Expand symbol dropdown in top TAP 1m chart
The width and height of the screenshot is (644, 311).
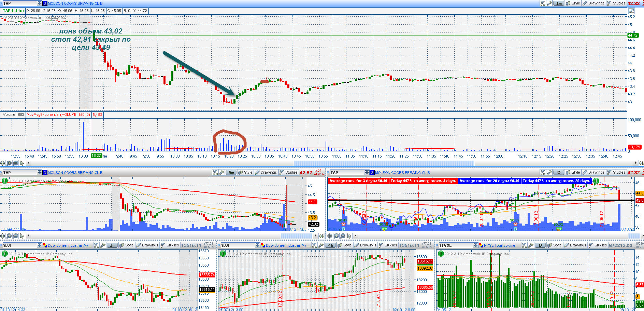(x=40, y=3)
